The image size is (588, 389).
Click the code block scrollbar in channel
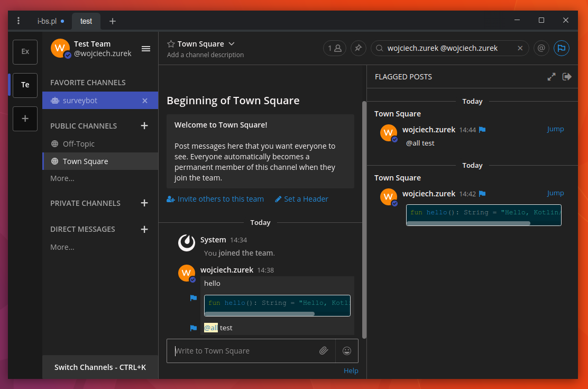[x=260, y=313]
